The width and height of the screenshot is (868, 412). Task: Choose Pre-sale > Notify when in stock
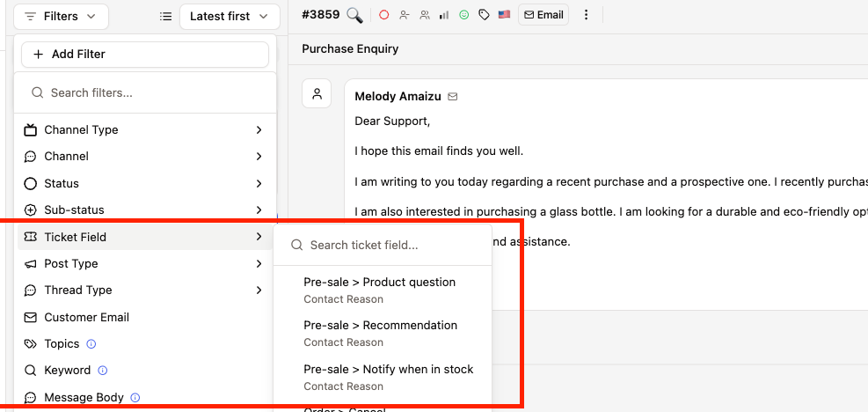pyautogui.click(x=383, y=377)
